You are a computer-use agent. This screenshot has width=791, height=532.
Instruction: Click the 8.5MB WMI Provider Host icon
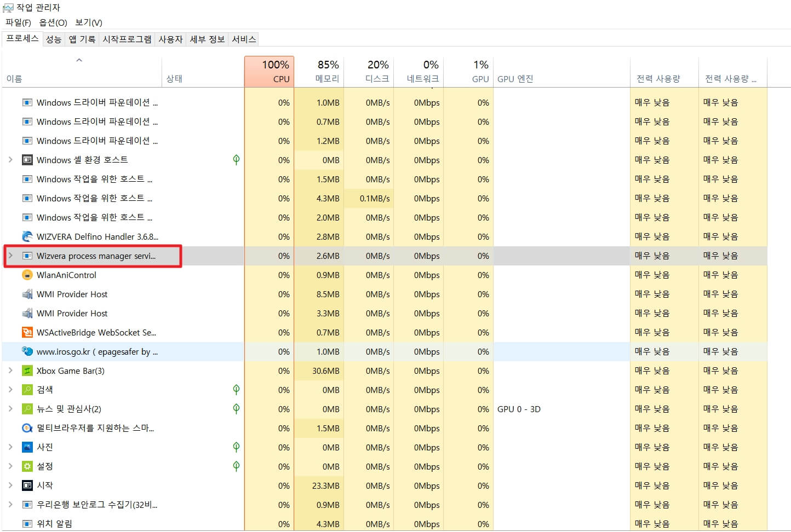[27, 294]
